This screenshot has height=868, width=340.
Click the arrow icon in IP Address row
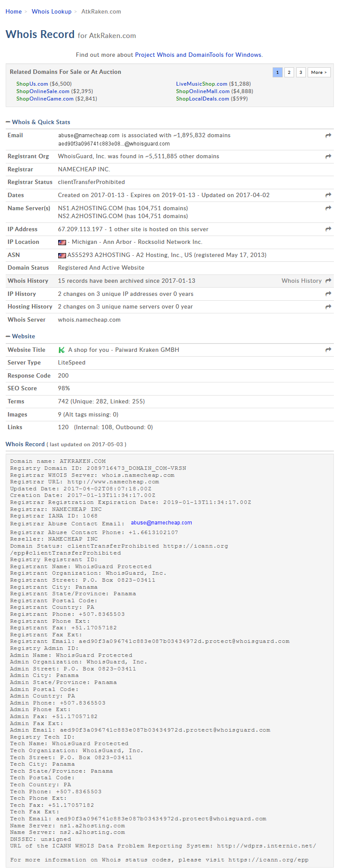pos(328,229)
